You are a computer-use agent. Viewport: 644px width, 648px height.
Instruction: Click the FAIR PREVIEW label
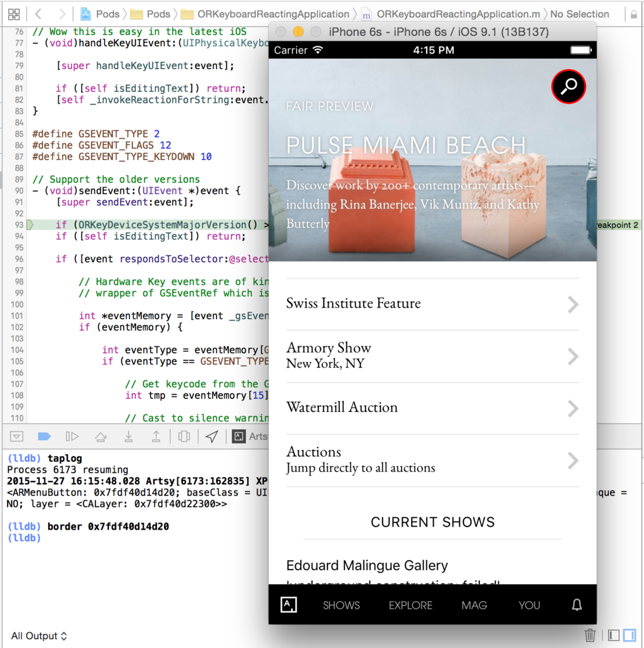pyautogui.click(x=330, y=106)
